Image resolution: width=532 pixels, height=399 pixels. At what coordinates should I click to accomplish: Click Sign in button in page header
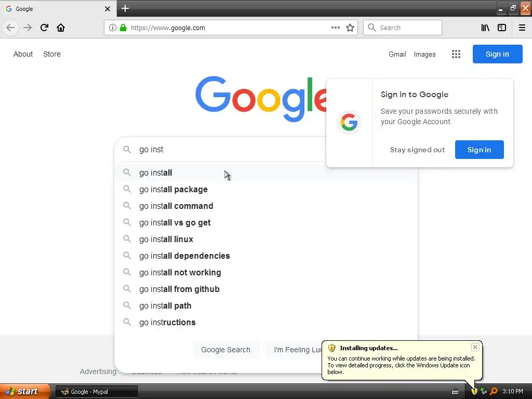(x=497, y=54)
